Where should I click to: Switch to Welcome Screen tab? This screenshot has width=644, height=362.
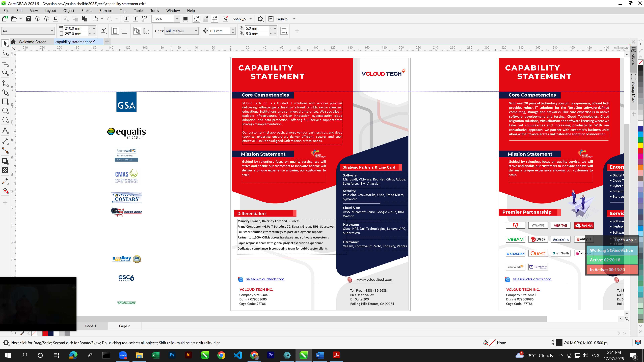coord(32,42)
